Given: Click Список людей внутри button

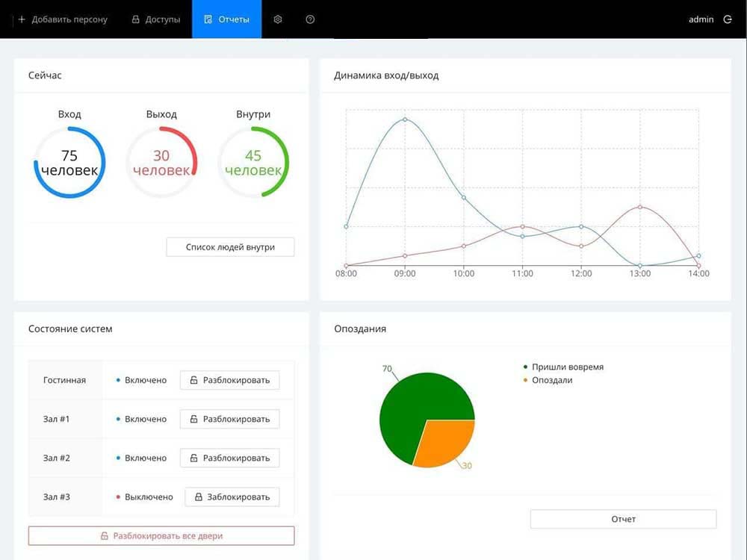Looking at the screenshot, I should 230,247.
